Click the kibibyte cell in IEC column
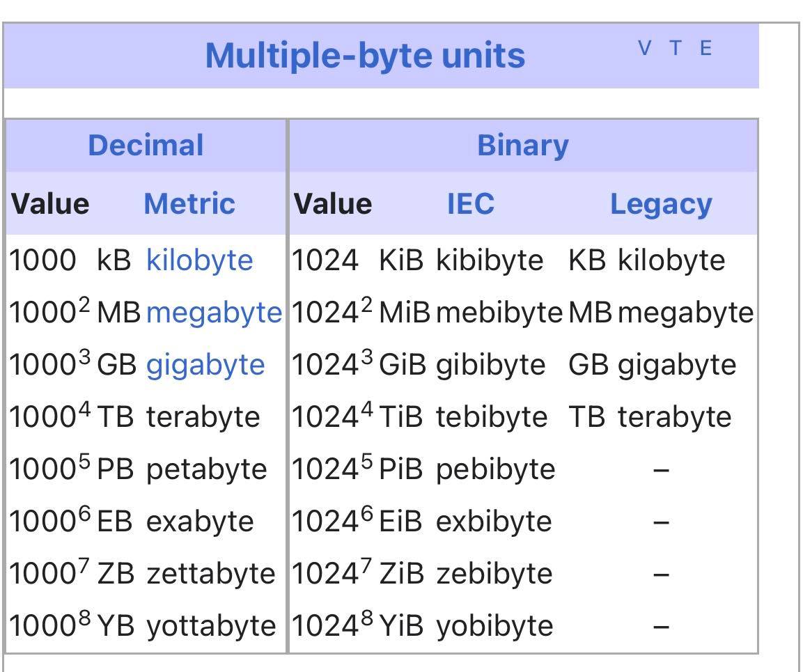 (490, 260)
